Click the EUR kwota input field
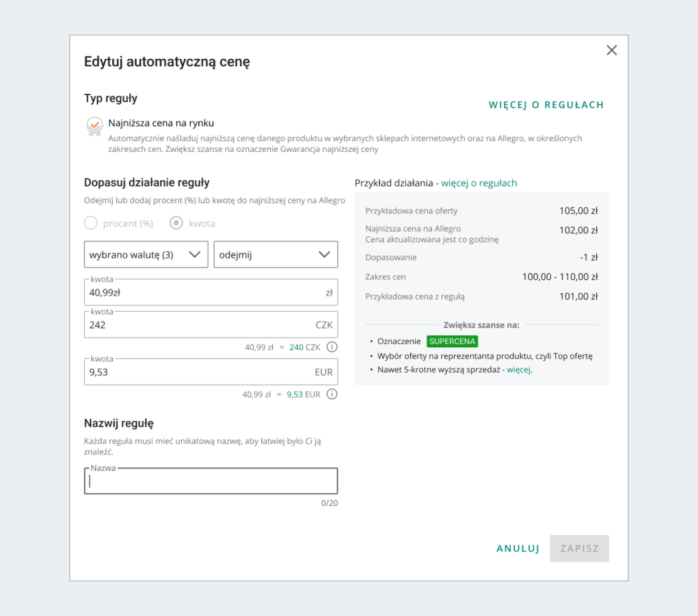 211,372
